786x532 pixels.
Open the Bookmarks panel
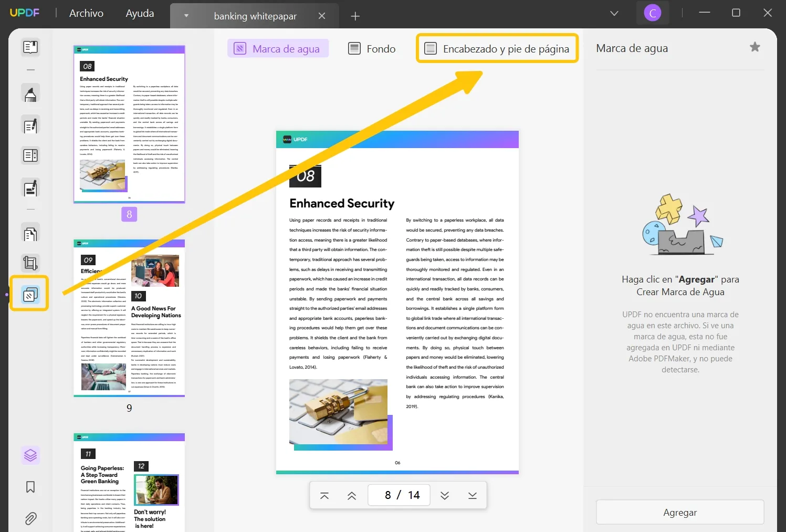click(30, 487)
